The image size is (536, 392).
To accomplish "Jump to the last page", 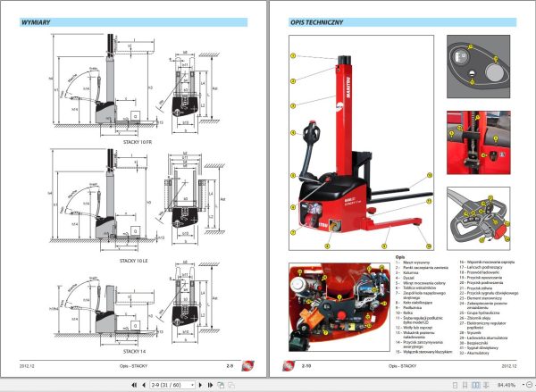I will tap(210, 385).
